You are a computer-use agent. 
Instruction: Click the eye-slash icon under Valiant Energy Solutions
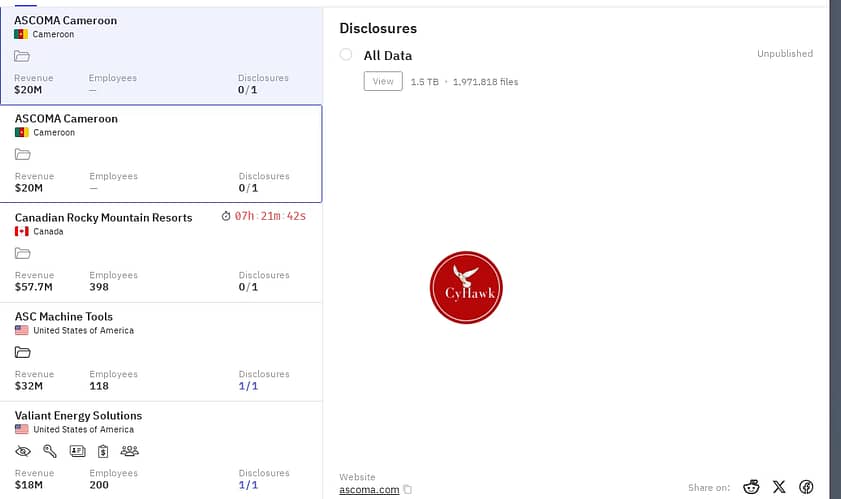pos(23,451)
